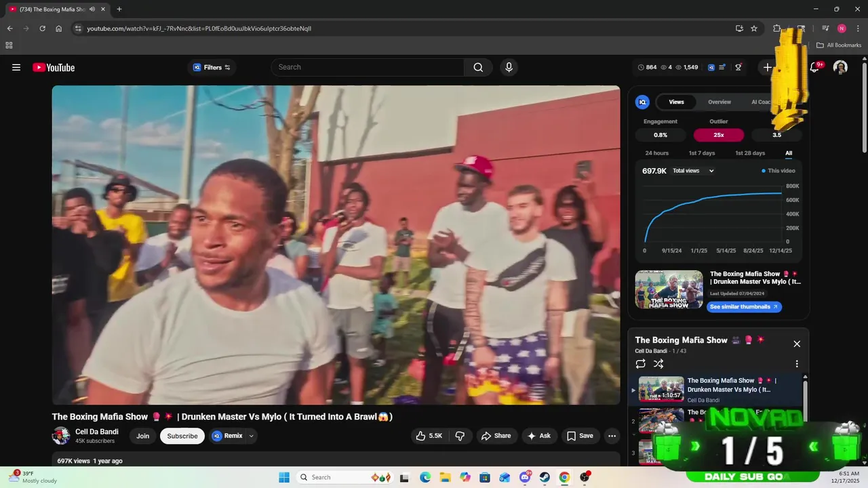Open browser home page button

click(x=58, y=28)
